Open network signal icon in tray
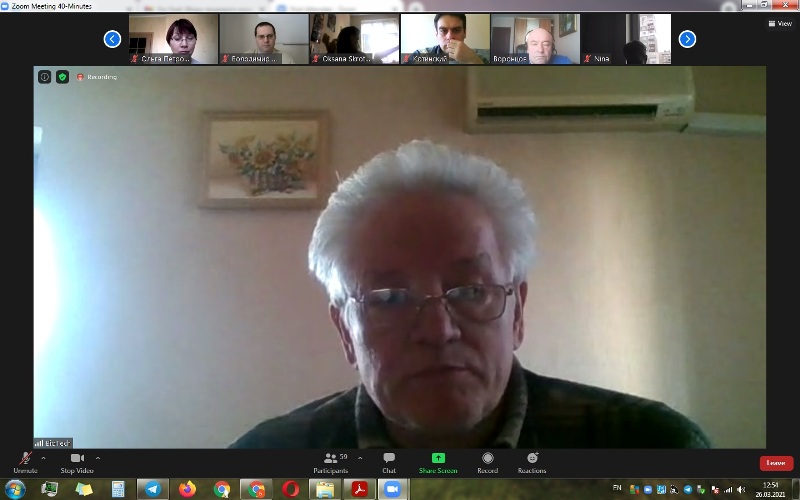 tap(728, 490)
